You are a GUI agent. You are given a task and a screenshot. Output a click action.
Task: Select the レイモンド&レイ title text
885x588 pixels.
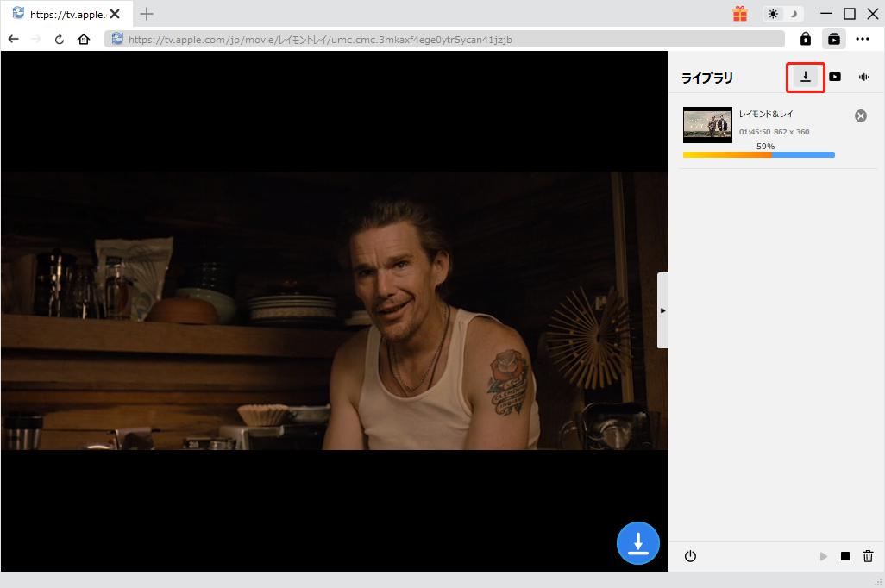[x=766, y=114]
